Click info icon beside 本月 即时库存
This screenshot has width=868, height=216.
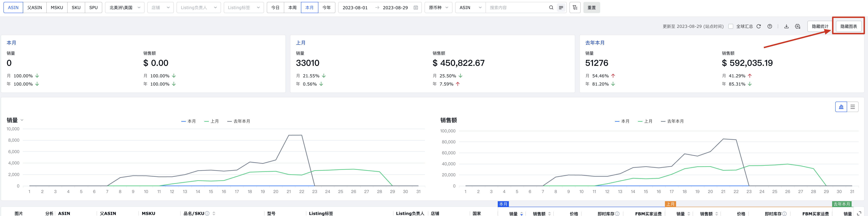click(x=617, y=214)
